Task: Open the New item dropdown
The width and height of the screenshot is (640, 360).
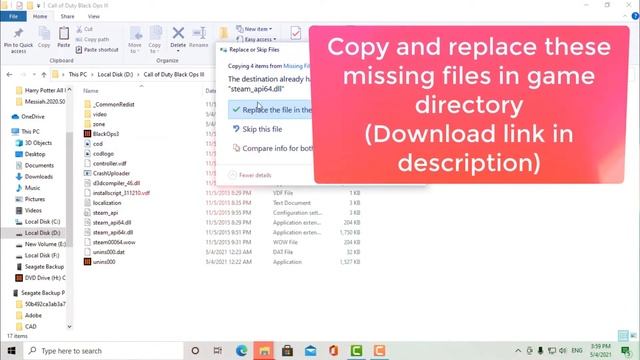Action: [254, 29]
